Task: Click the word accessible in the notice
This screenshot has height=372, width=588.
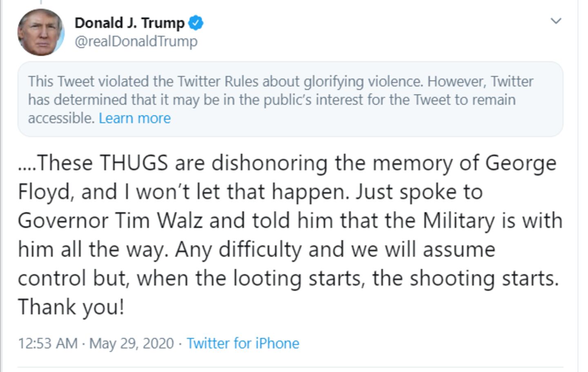Action: pyautogui.click(x=61, y=118)
